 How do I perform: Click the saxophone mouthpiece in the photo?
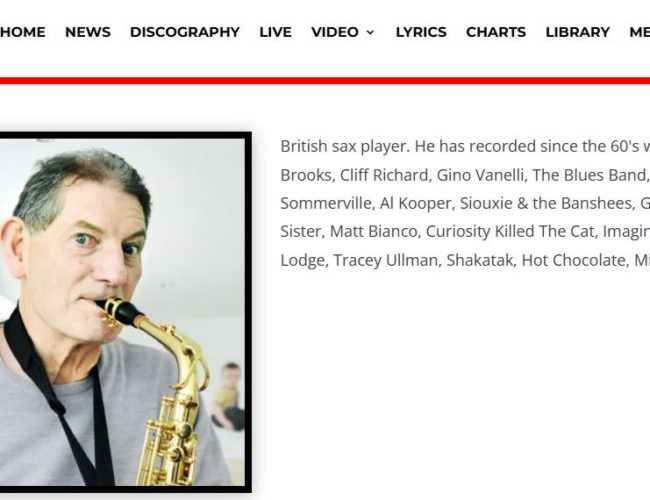(x=120, y=312)
